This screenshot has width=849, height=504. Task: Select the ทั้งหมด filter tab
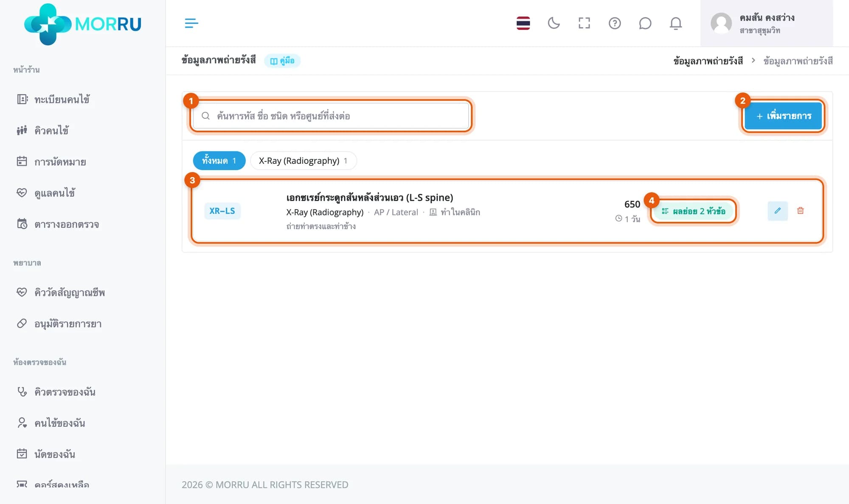click(219, 161)
